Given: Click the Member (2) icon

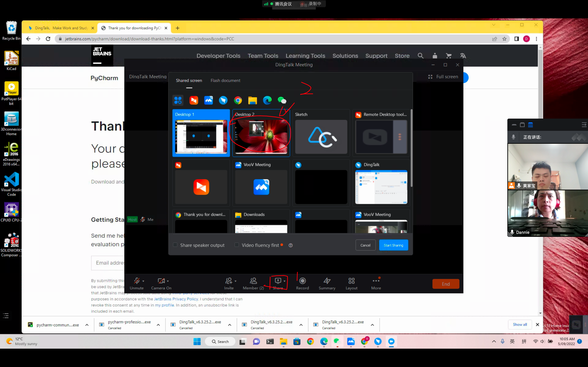Looking at the screenshot, I should pos(253,281).
